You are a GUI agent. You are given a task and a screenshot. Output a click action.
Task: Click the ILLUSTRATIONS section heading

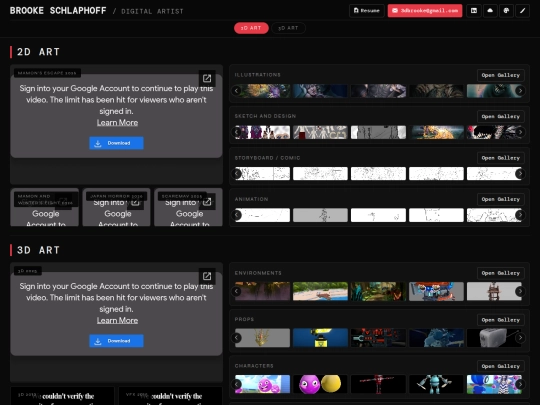point(258,75)
